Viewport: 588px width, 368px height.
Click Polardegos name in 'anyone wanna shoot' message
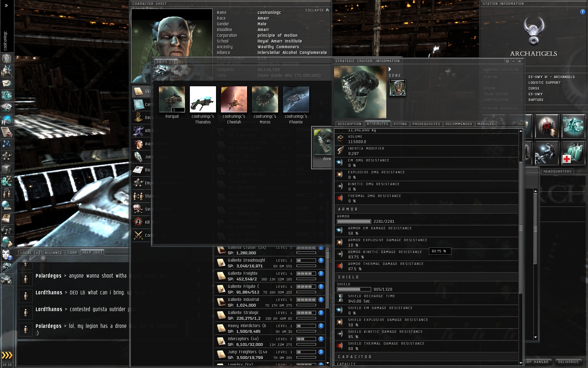point(48,276)
